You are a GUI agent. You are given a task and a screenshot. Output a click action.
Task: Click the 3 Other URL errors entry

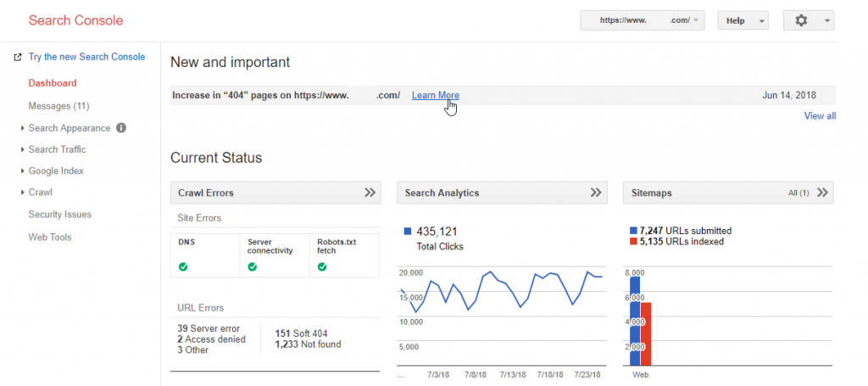tap(193, 350)
